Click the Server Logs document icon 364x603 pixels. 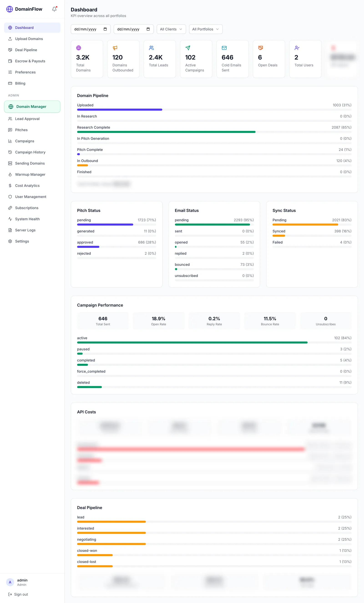(x=10, y=230)
